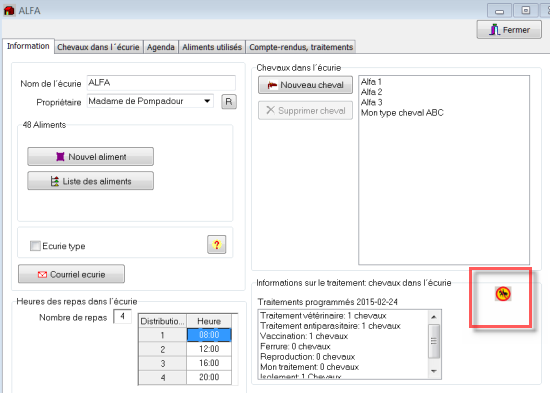
Task: Click Nouvel aliment button
Action: tap(90, 156)
